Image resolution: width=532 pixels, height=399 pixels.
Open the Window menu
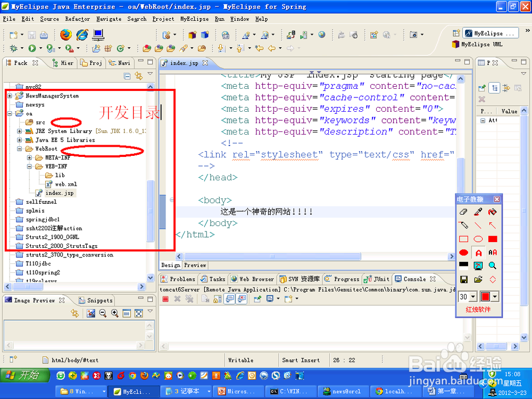pyautogui.click(x=239, y=19)
